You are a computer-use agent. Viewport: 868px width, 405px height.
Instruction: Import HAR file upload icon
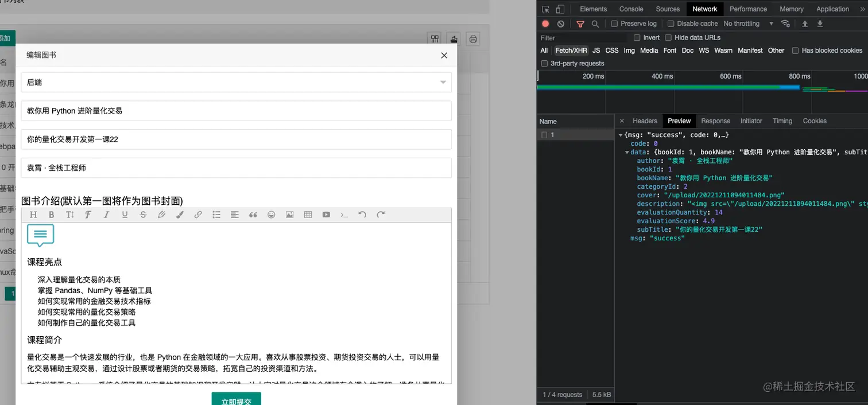[x=805, y=24]
